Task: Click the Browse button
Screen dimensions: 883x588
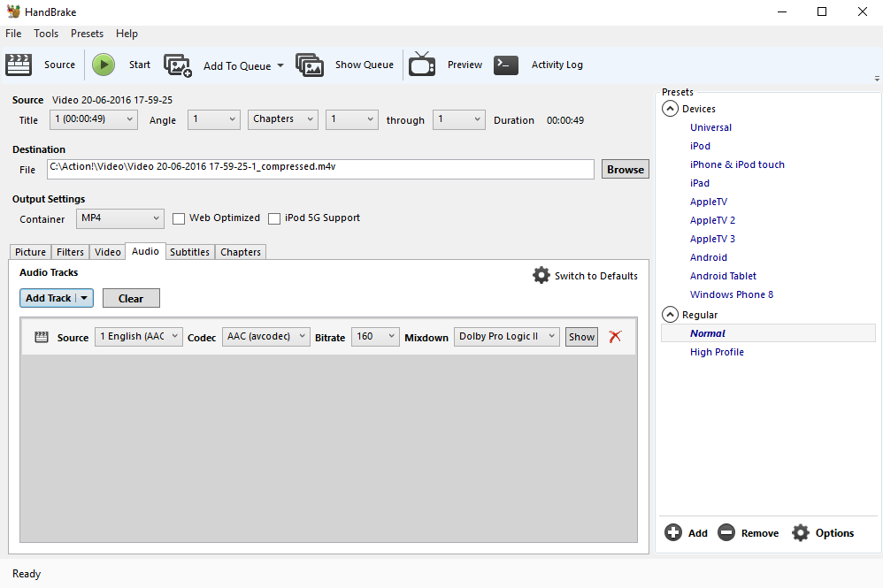Action: tap(625, 170)
